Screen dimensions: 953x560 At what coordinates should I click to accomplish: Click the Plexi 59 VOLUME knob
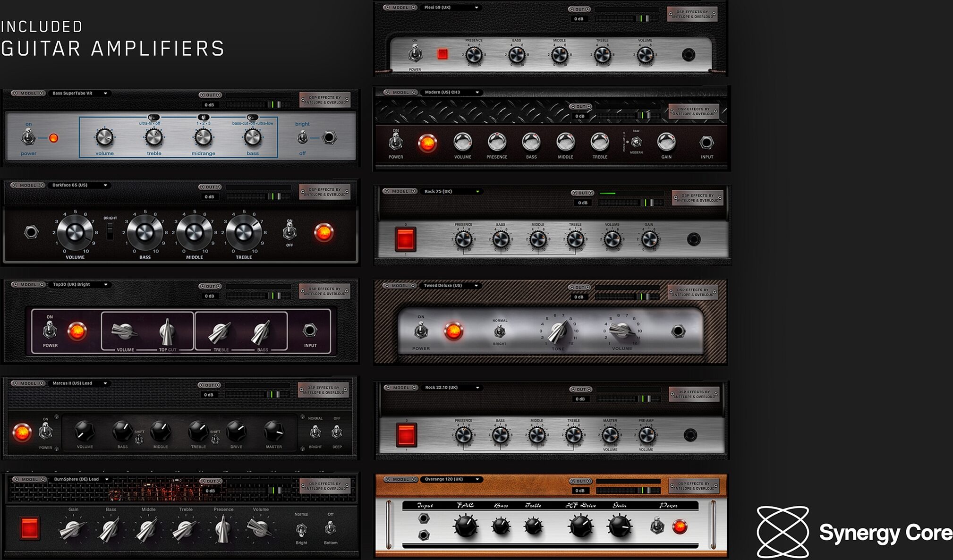tap(645, 55)
